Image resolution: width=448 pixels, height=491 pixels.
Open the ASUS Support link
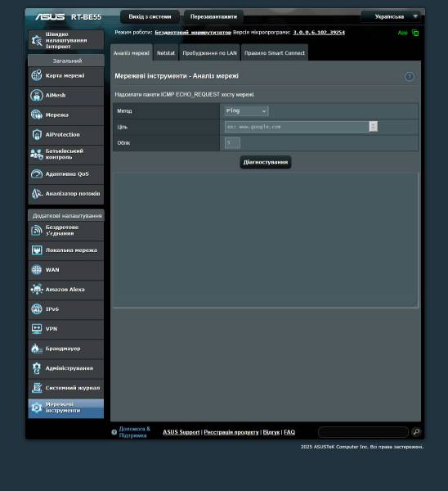[x=181, y=432]
